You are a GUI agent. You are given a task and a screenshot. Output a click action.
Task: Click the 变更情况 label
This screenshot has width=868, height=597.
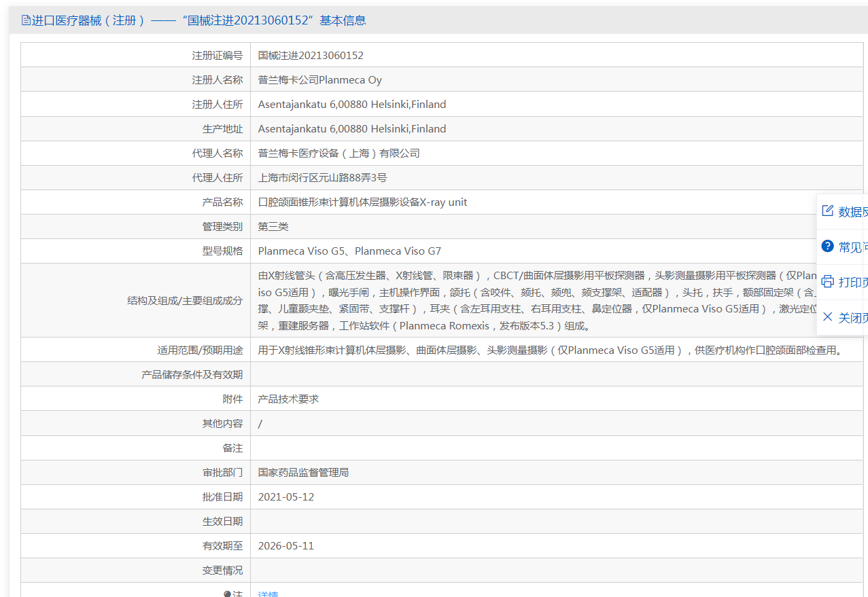pos(222,570)
